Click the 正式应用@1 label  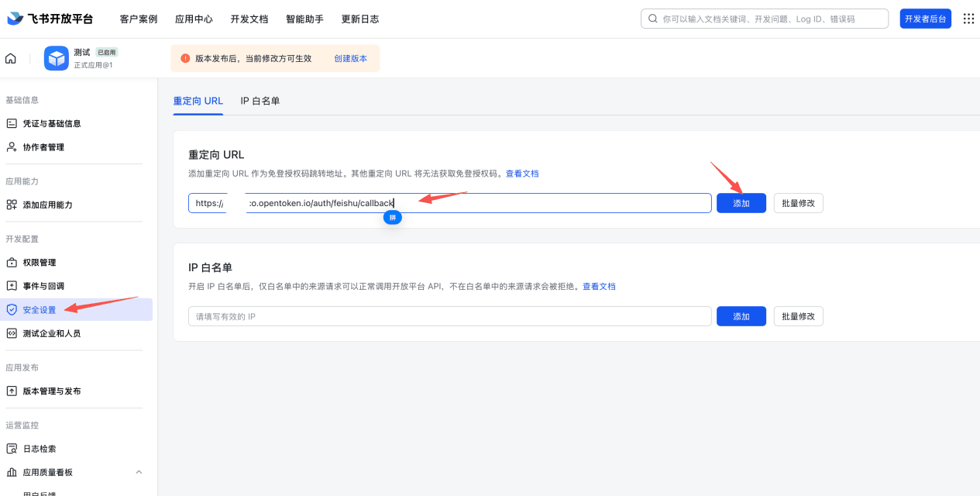93,65
